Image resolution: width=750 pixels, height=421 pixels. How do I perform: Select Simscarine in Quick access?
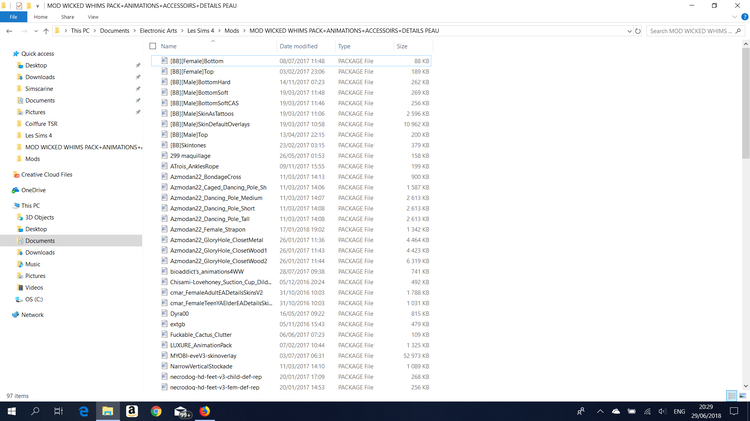tap(39, 89)
